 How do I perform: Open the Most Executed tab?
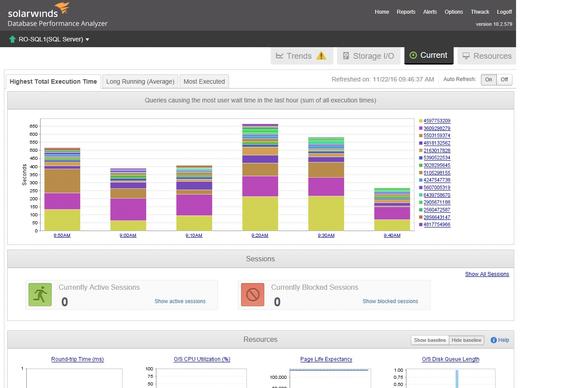click(204, 81)
